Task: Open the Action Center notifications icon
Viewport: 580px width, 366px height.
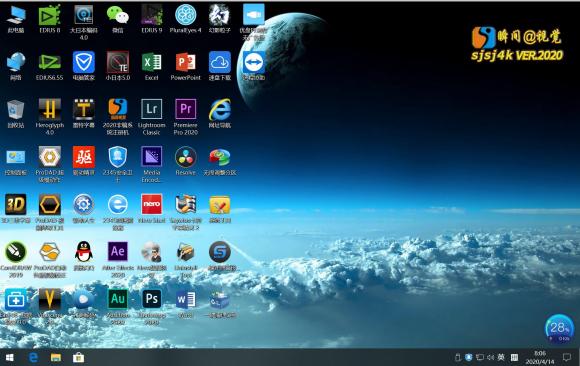Action: click(567, 357)
